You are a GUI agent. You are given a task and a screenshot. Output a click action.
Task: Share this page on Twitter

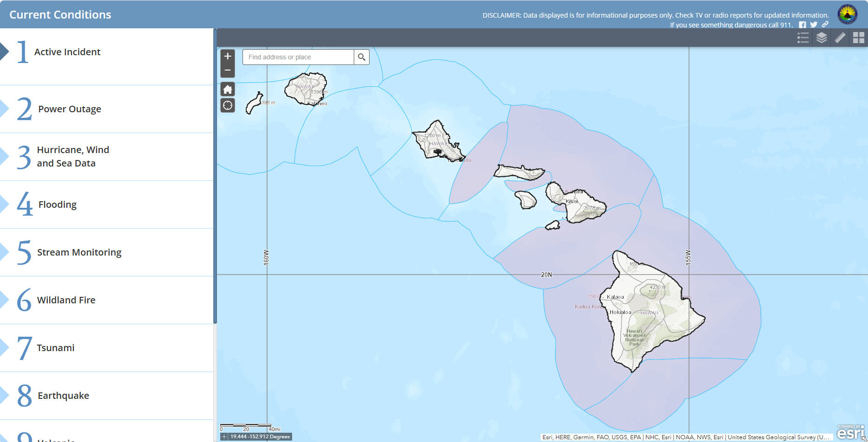(814, 25)
